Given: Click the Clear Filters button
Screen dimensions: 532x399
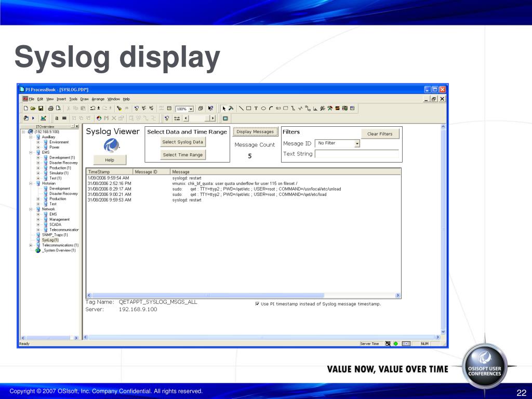Looking at the screenshot, I should pos(380,134).
